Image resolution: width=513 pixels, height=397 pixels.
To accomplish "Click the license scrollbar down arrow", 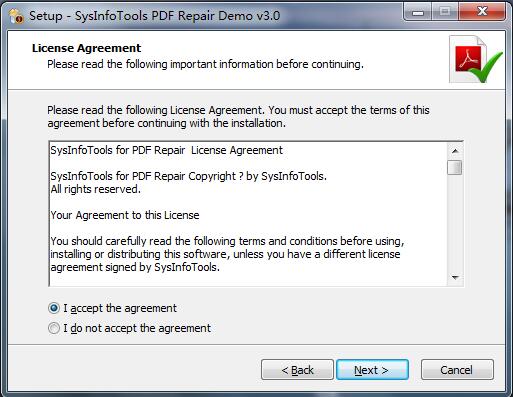I will click(455, 277).
